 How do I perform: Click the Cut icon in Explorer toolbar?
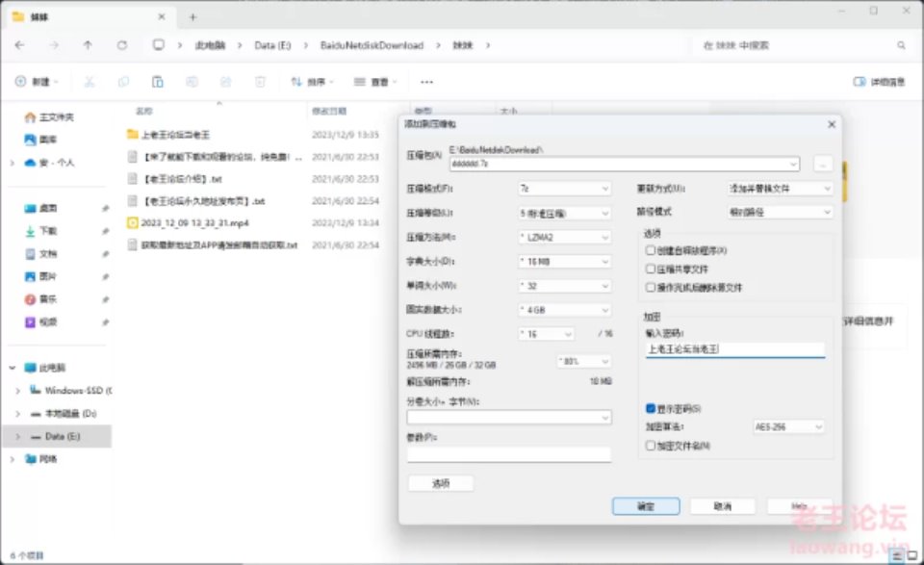point(91,81)
